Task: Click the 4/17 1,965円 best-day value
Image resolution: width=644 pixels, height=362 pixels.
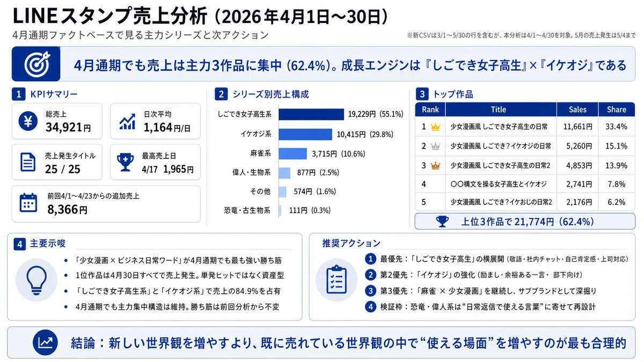Action: [167, 169]
